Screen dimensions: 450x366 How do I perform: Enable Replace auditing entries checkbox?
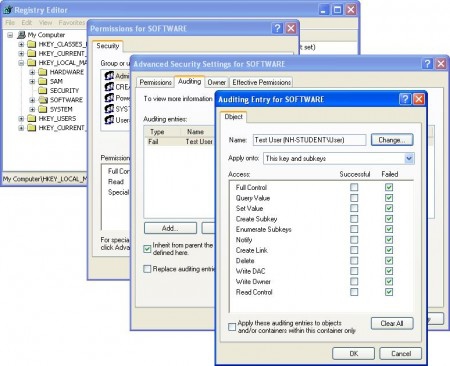pyautogui.click(x=147, y=269)
